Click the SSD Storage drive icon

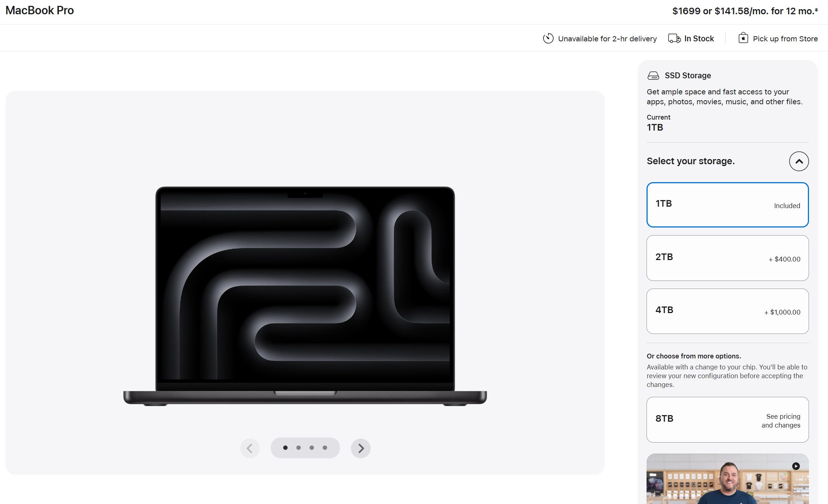(x=653, y=76)
